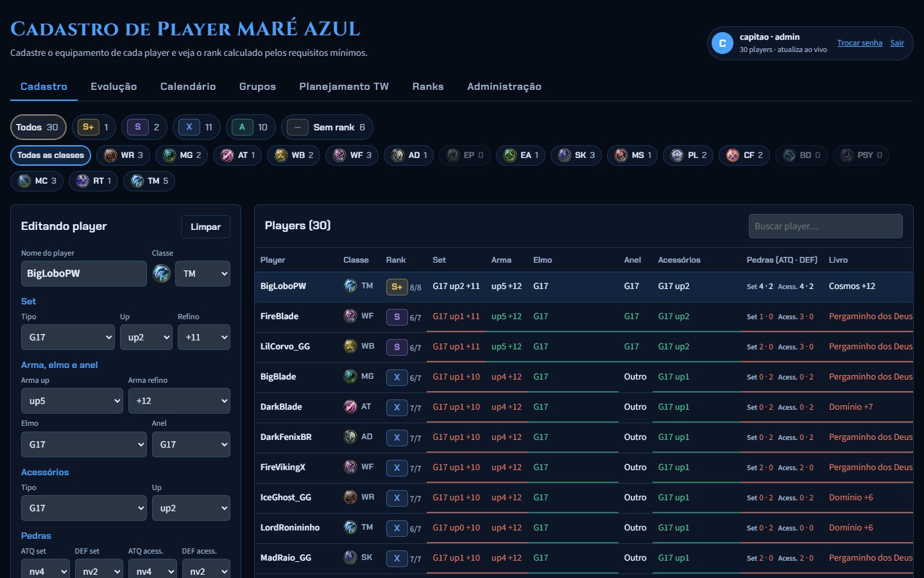Image resolution: width=924 pixels, height=578 pixels.
Task: Switch to the Calendário tab
Action: coord(188,87)
